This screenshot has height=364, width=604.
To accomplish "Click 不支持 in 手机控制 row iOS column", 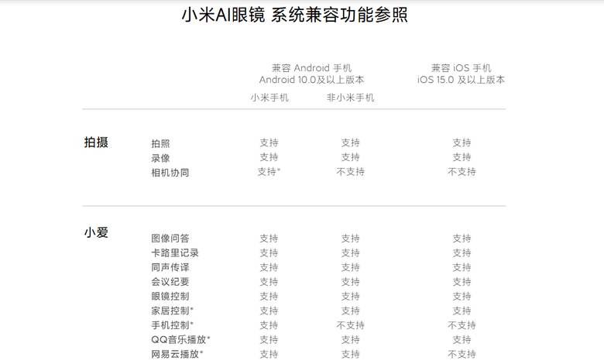I will (462, 325).
